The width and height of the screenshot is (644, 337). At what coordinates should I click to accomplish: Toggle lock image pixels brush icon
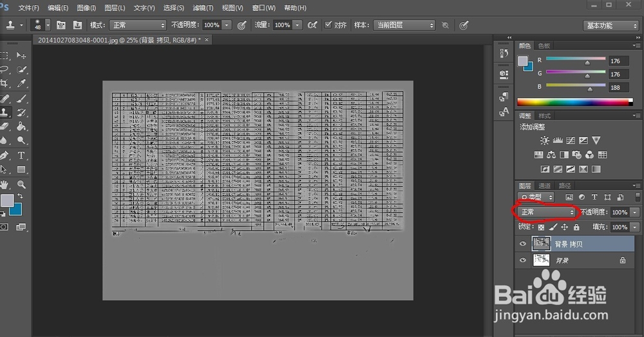pos(553,227)
